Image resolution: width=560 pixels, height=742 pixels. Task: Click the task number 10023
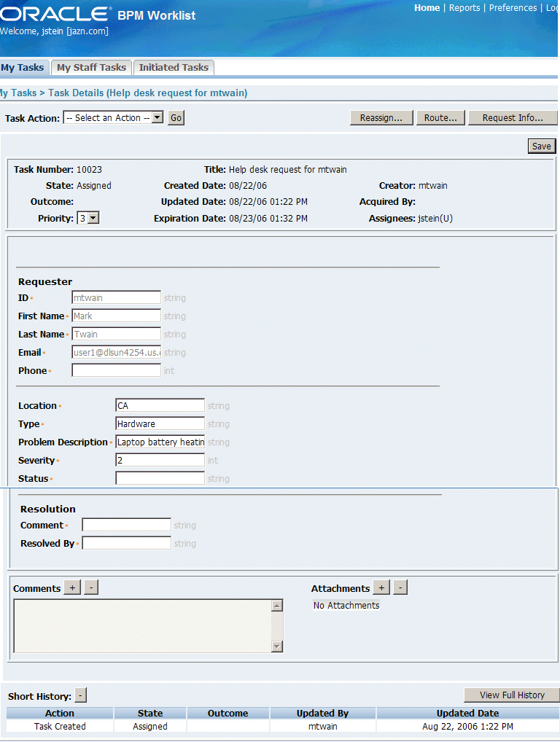pos(89,169)
